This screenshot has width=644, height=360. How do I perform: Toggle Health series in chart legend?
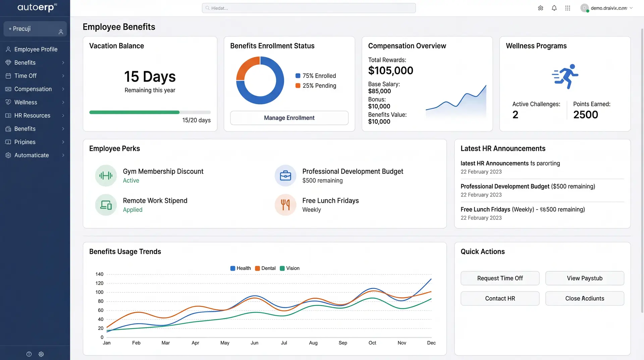(x=240, y=268)
